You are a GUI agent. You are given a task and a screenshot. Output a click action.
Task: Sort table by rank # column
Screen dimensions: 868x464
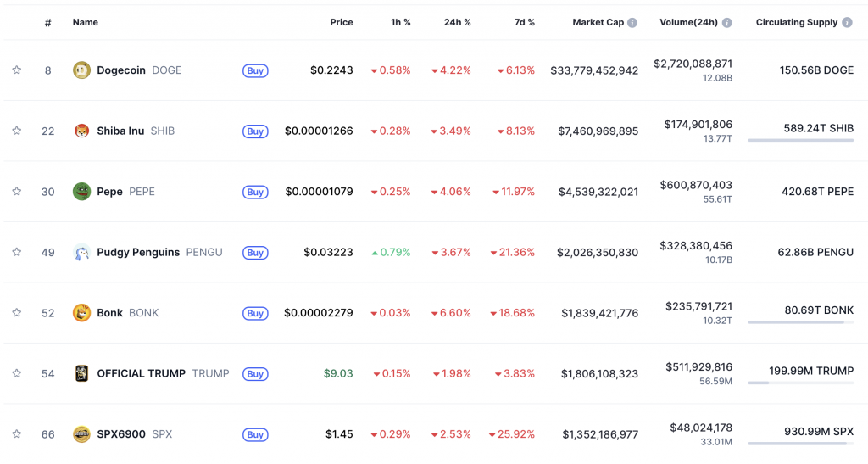coord(48,23)
